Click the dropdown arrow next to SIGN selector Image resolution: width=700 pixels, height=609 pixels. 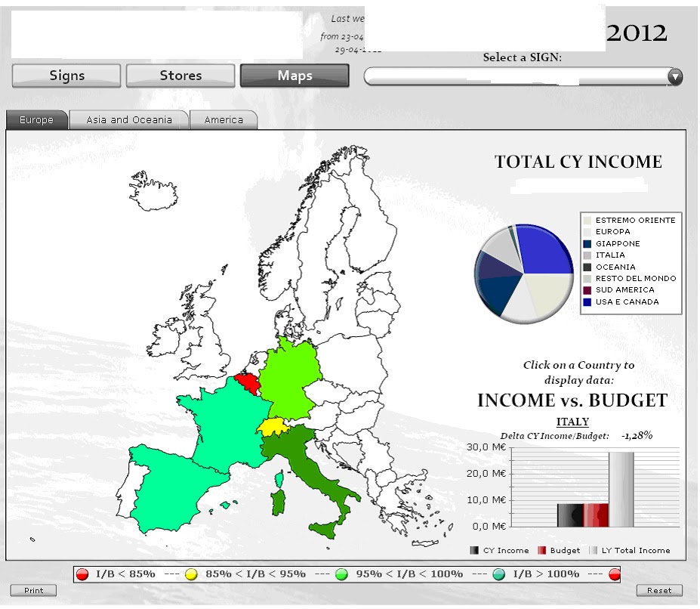[674, 76]
